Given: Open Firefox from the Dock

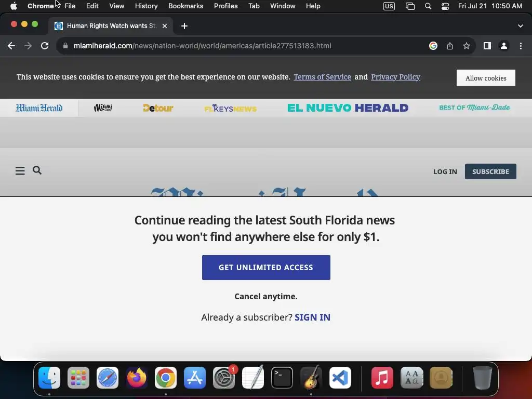Looking at the screenshot, I should 137,378.
